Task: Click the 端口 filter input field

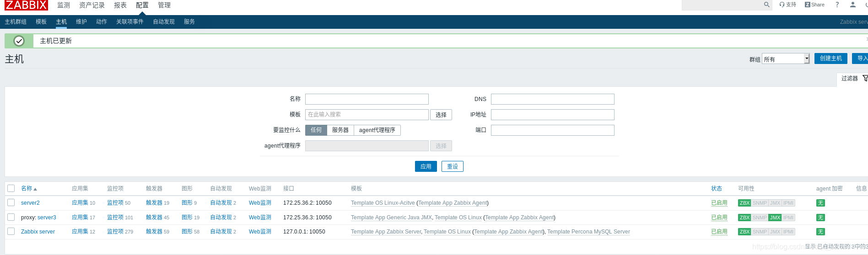Action: [x=553, y=130]
